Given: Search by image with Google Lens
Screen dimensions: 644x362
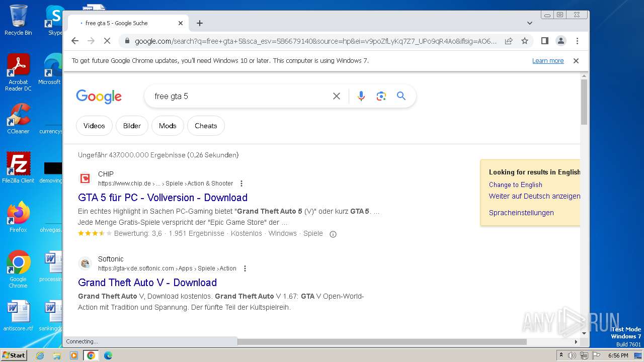Looking at the screenshot, I should (381, 96).
